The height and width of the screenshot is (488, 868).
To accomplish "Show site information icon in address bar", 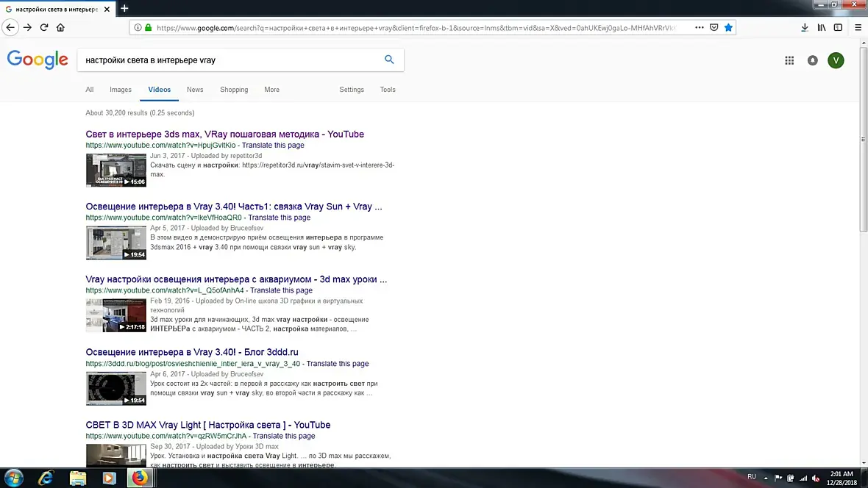I will [138, 27].
